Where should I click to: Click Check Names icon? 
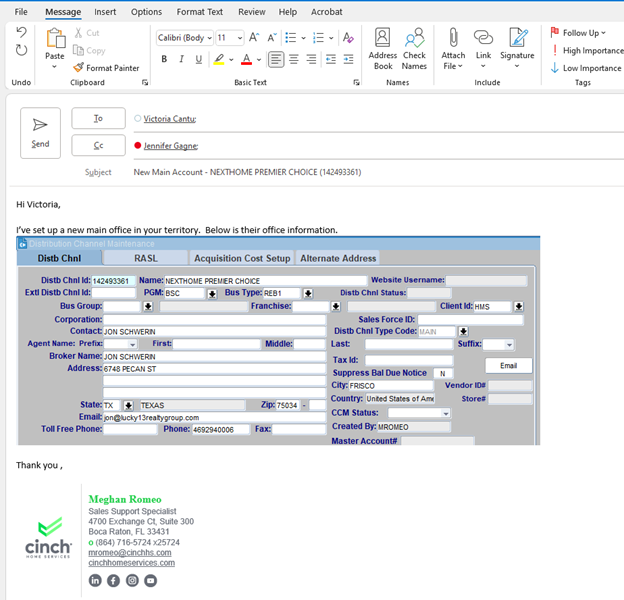click(x=415, y=38)
